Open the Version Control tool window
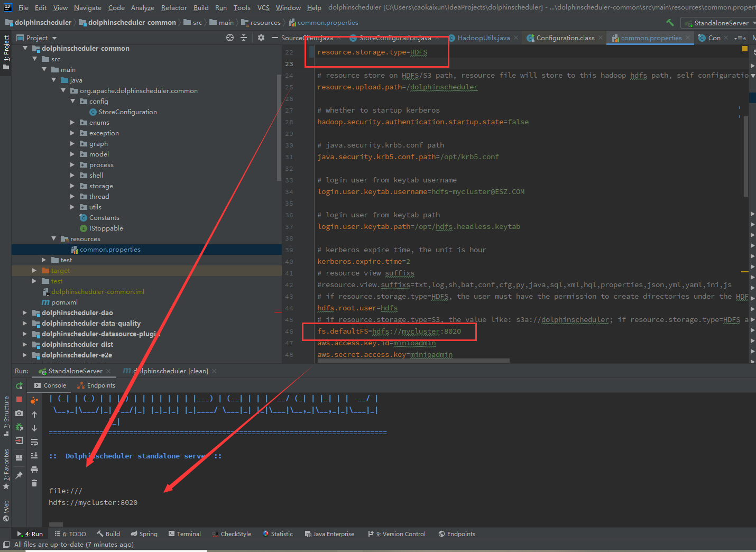 click(397, 534)
